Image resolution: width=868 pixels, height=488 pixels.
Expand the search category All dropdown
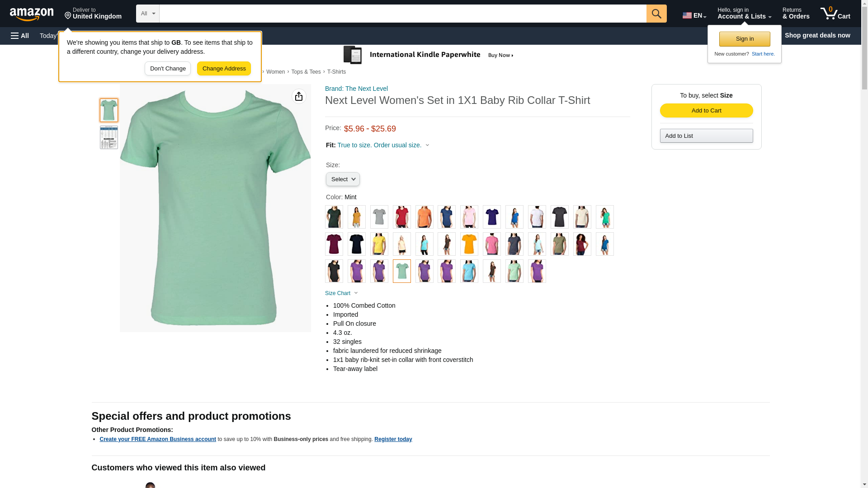coord(147,14)
